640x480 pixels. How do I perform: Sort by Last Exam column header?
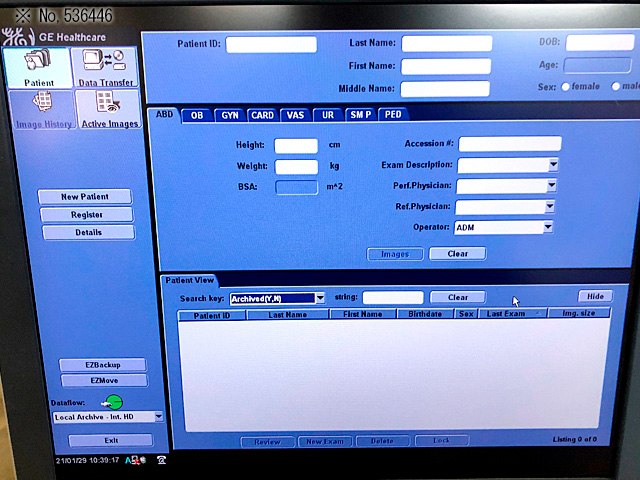[x=513, y=313]
